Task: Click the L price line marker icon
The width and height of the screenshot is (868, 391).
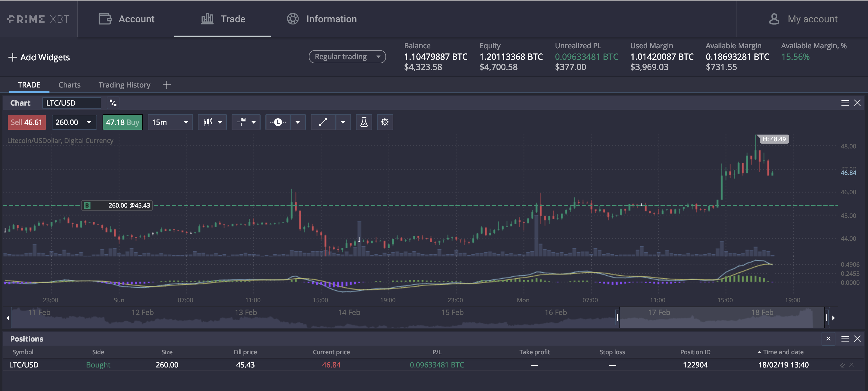Action: pyautogui.click(x=278, y=122)
